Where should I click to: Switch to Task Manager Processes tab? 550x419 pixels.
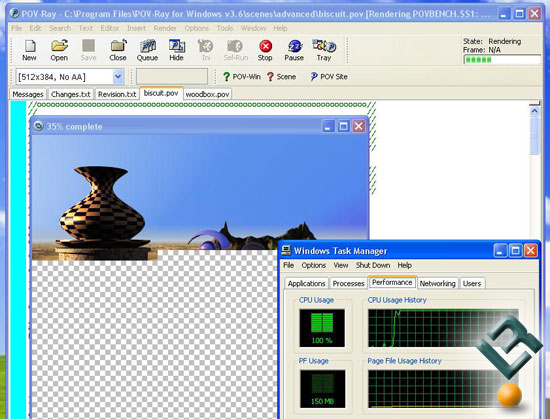tap(348, 283)
